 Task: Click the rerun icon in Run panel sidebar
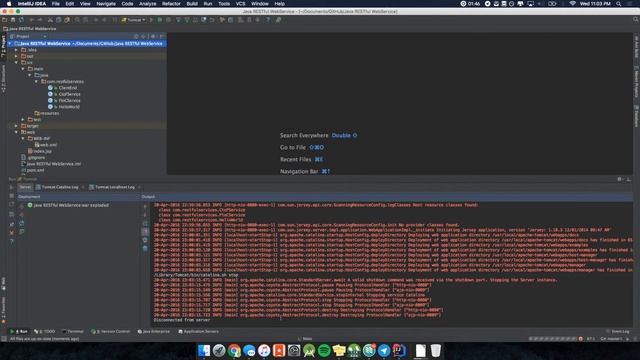click(11, 187)
